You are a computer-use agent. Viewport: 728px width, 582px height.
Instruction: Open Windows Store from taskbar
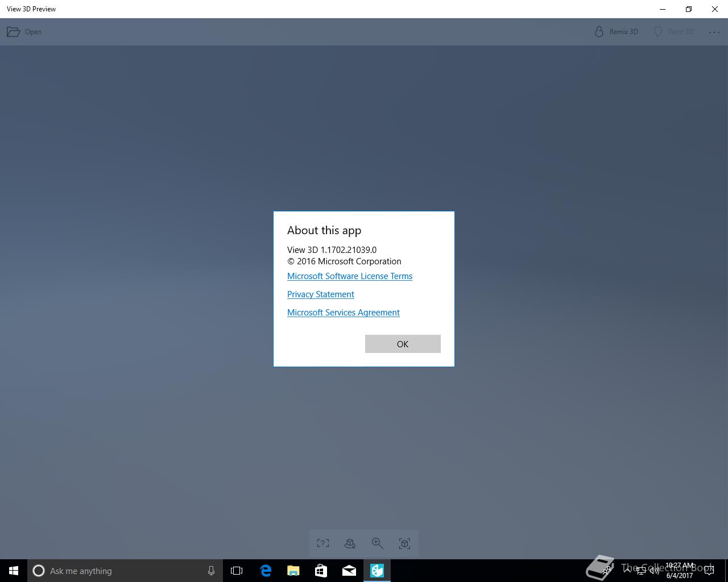click(x=321, y=571)
